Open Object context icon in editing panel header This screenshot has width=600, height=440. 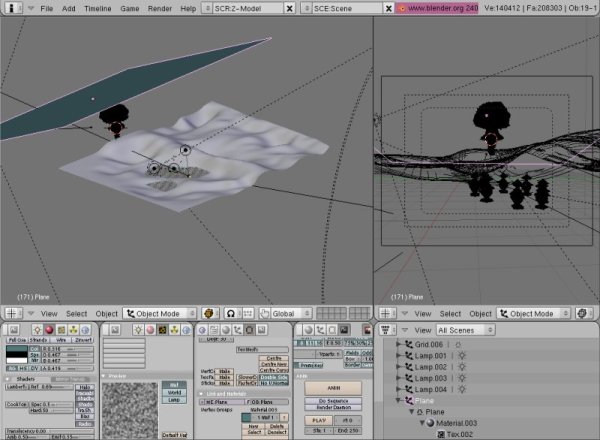coord(238,329)
